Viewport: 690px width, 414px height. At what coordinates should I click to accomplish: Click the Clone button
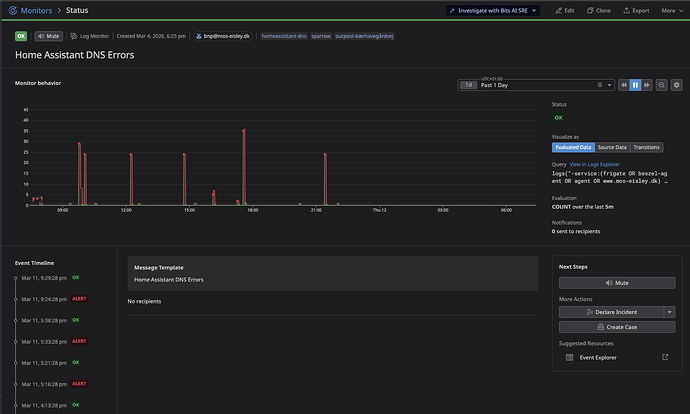pos(599,11)
